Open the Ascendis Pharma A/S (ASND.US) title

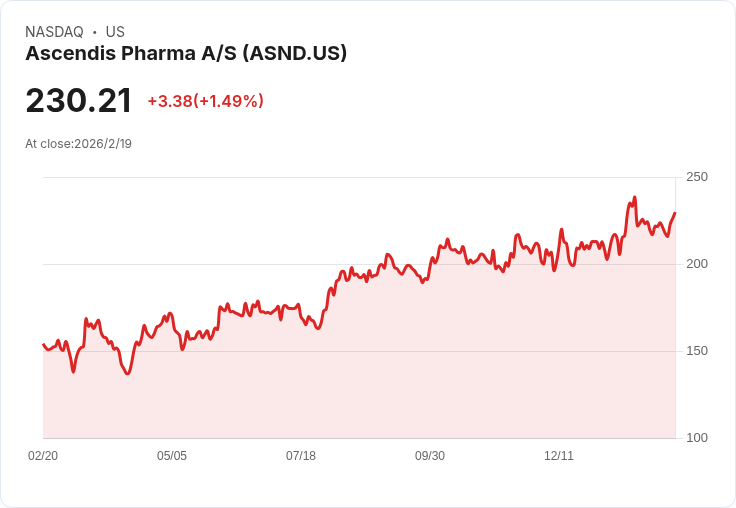[x=186, y=54]
